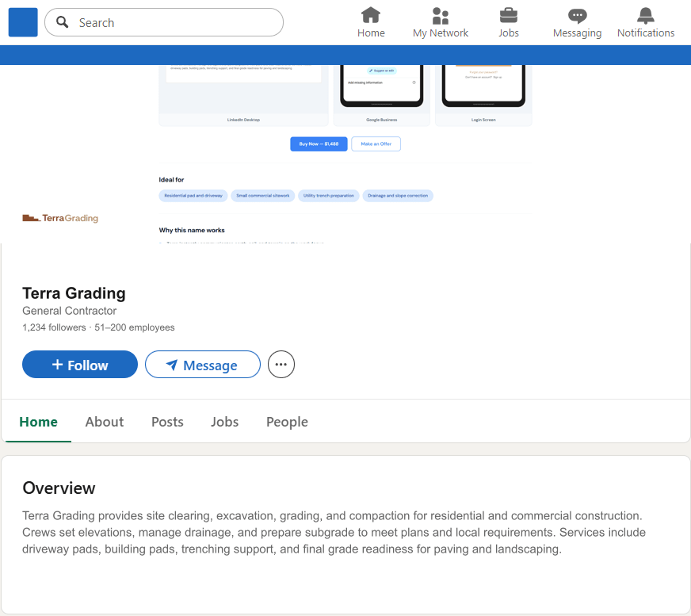Switch to the About tab

tap(104, 422)
